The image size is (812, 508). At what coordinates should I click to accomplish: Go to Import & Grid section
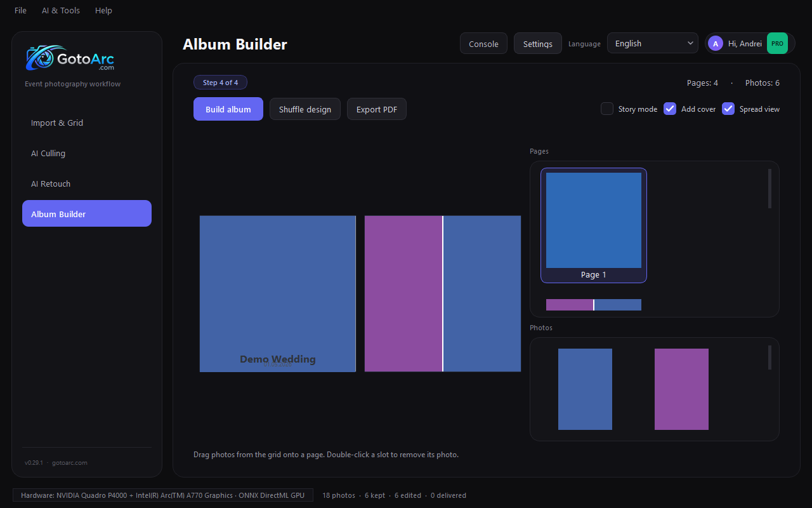[87, 123]
